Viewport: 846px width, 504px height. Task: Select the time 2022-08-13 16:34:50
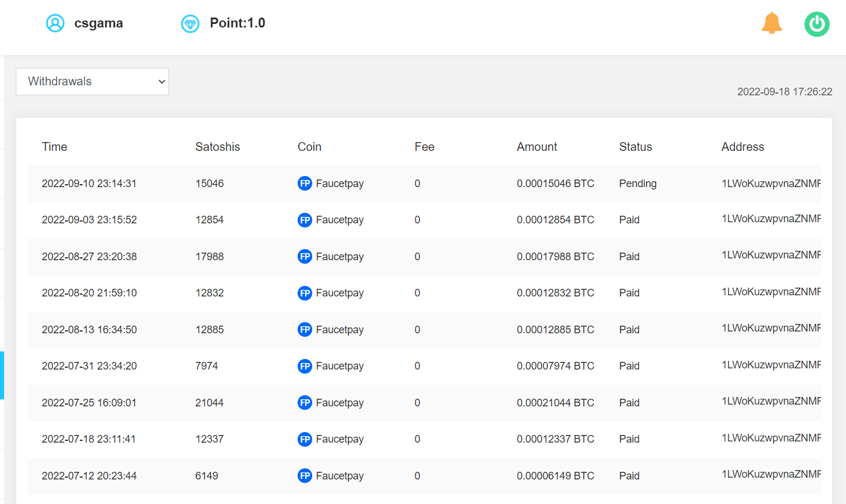click(89, 330)
